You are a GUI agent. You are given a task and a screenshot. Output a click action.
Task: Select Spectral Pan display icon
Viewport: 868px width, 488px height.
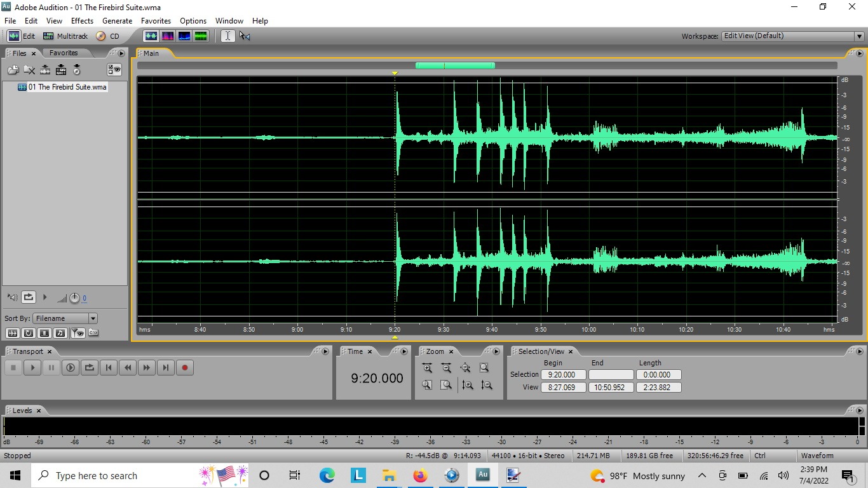pos(184,36)
